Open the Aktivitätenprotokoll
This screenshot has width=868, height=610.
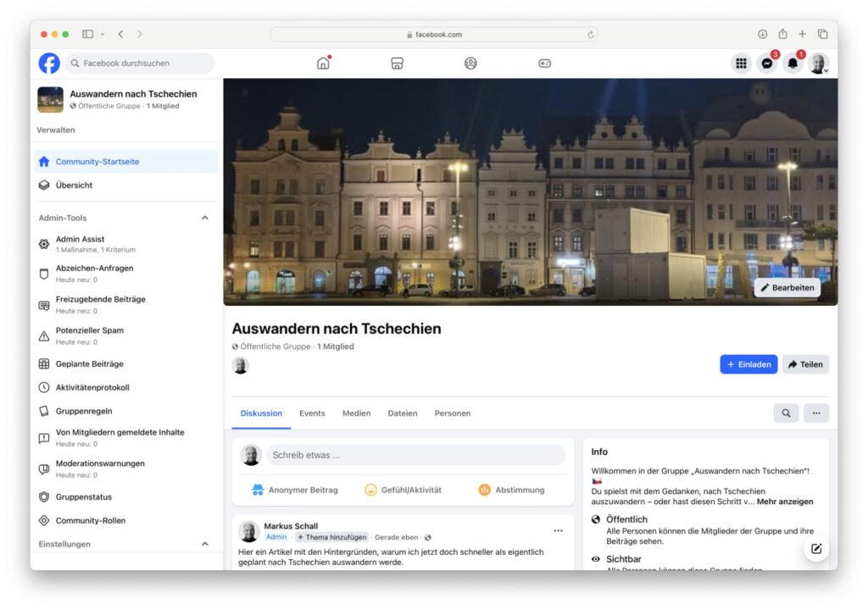pyautogui.click(x=96, y=387)
